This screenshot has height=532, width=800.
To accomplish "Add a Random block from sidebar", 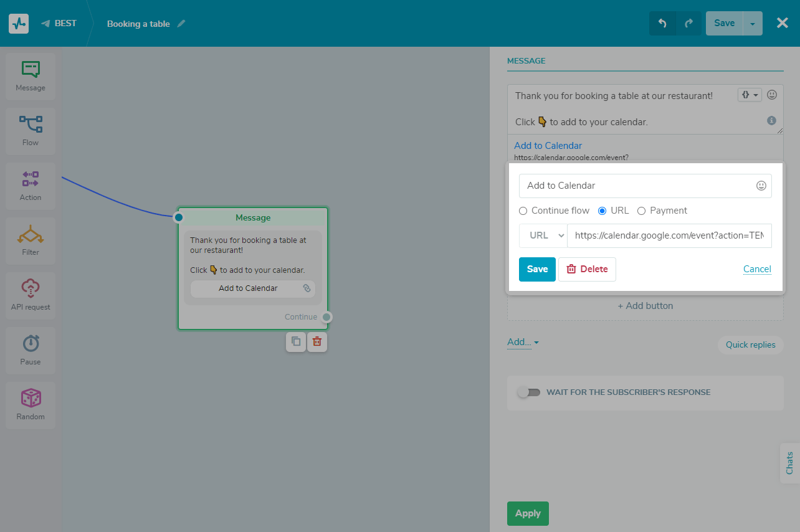I will pyautogui.click(x=31, y=406).
